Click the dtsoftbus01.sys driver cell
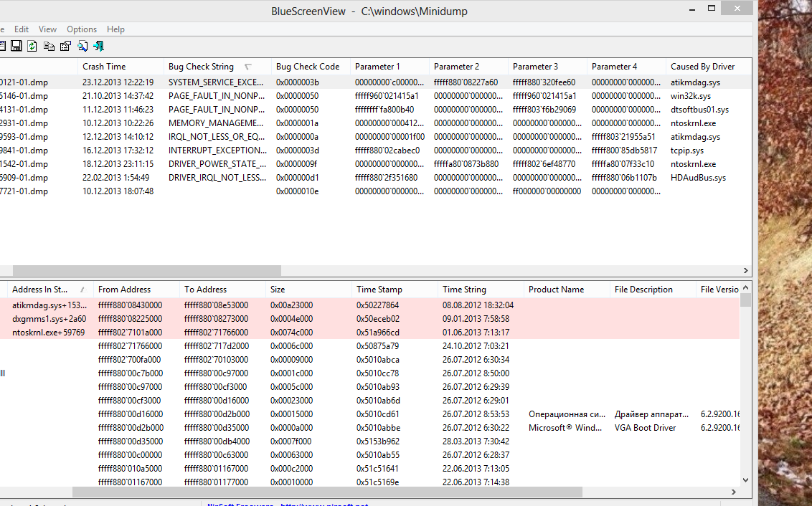This screenshot has width=812, height=506. [x=699, y=110]
